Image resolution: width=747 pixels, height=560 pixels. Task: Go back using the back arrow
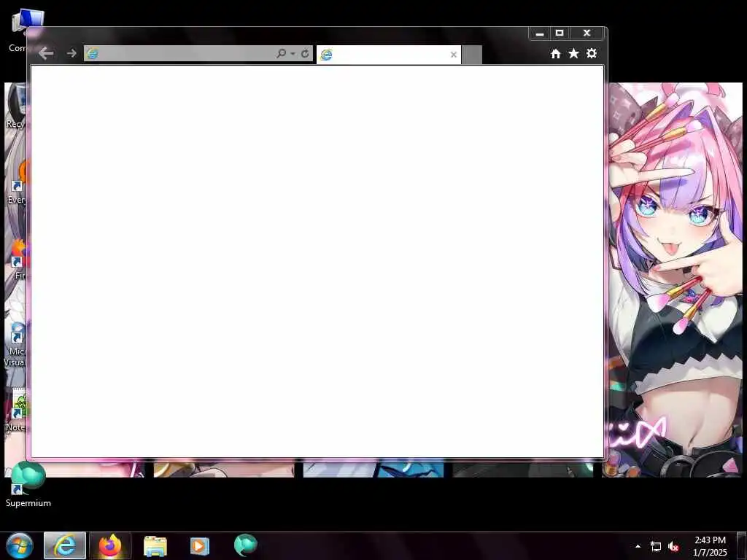click(x=46, y=53)
